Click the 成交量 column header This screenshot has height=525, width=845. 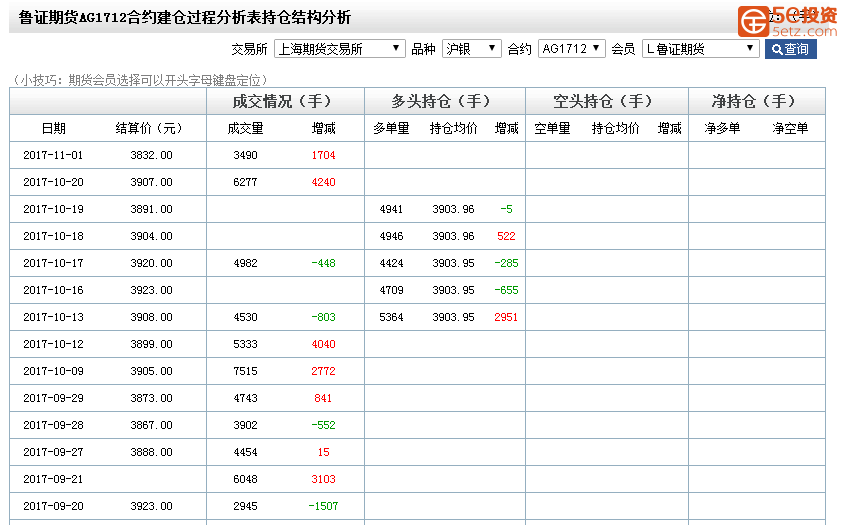[245, 128]
